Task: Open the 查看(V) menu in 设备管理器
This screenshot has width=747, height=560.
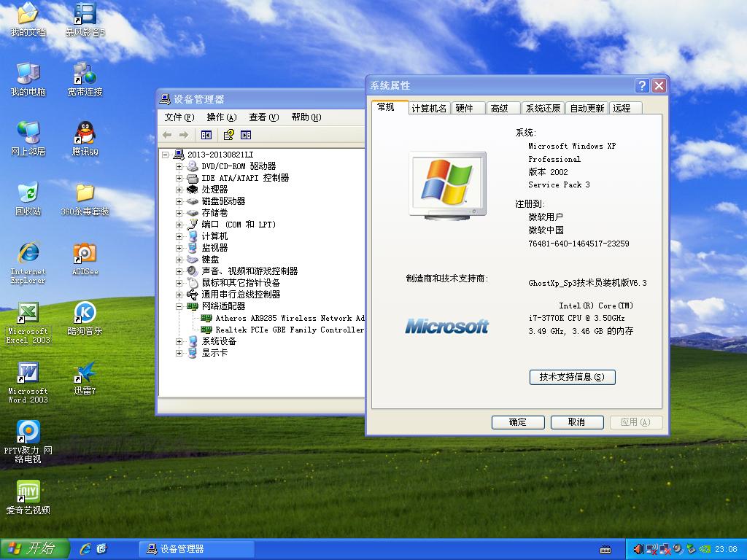Action: [x=264, y=117]
